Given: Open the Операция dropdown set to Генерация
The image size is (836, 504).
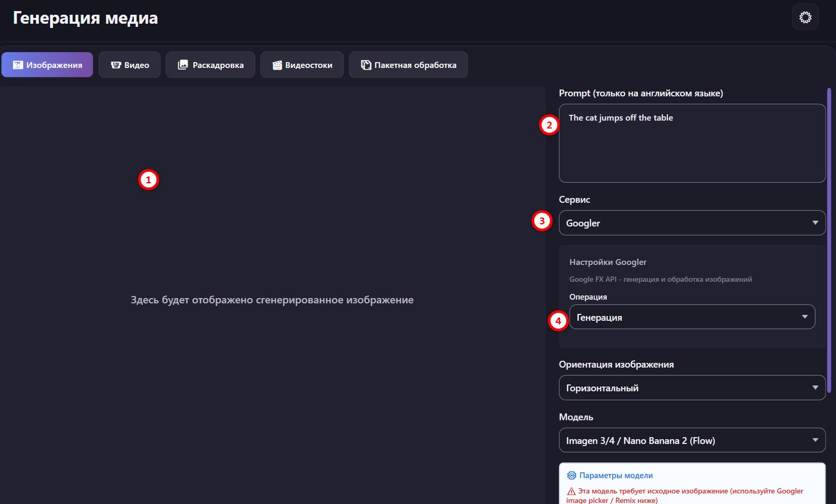Looking at the screenshot, I should (692, 317).
